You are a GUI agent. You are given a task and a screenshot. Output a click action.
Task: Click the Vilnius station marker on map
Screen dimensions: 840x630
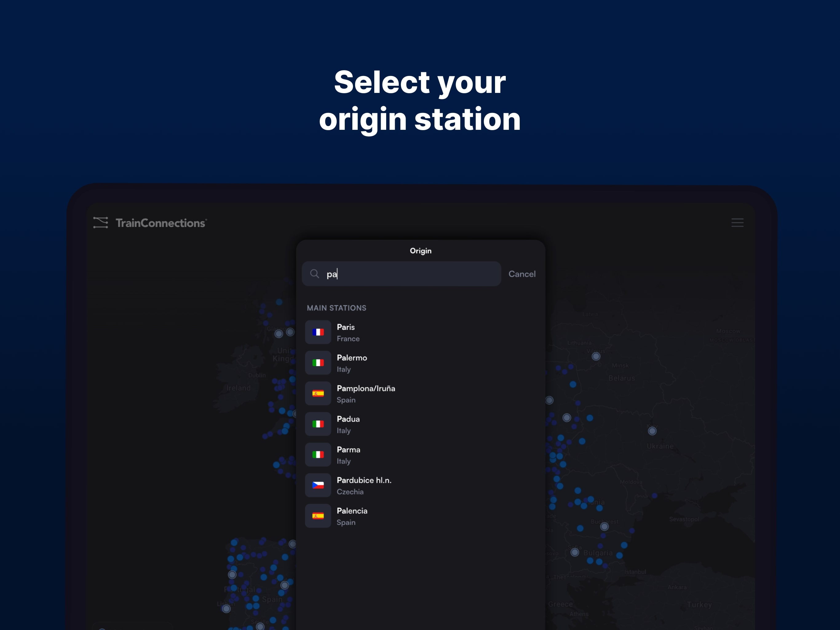point(596,357)
